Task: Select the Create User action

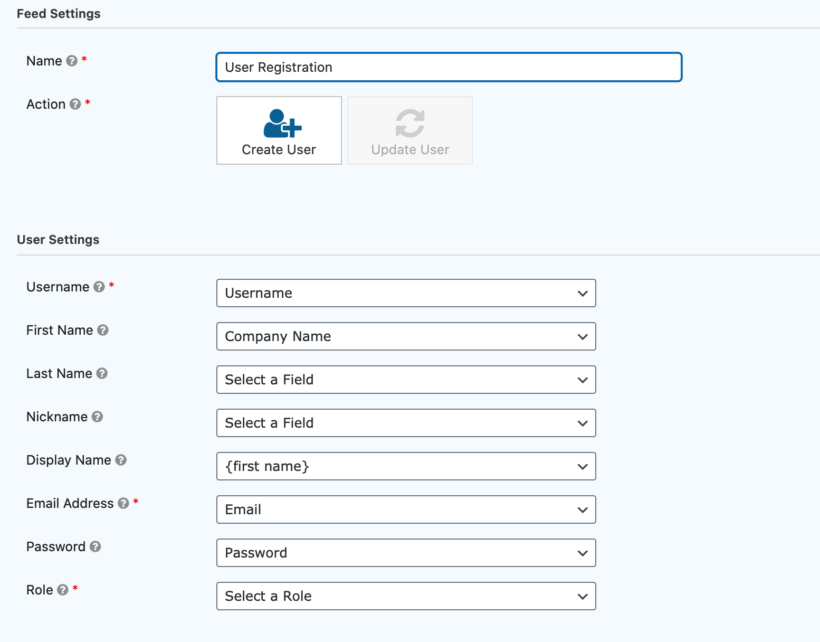Action: pos(278,130)
